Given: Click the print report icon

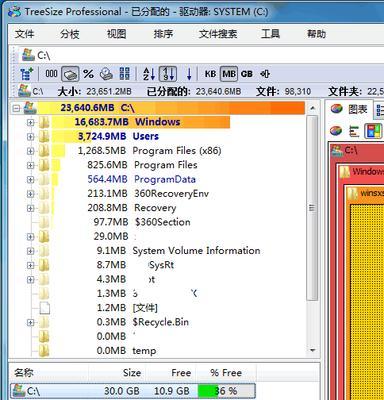Looking at the screenshot, I should [x=106, y=74].
